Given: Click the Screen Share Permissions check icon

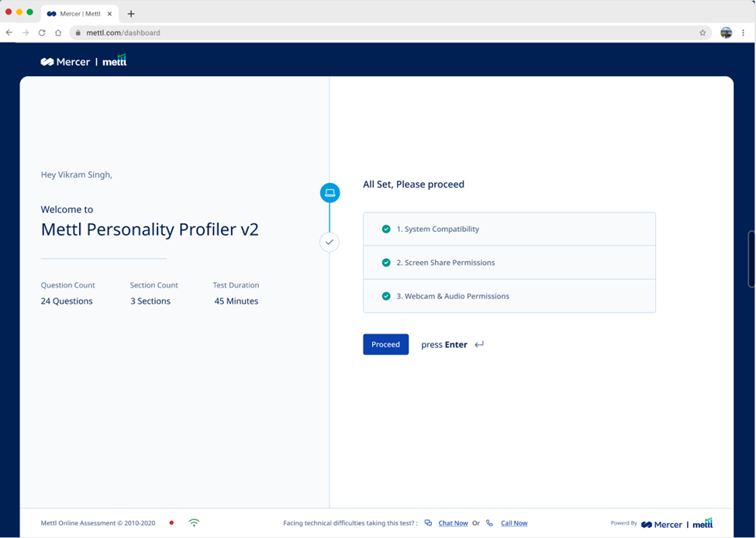Looking at the screenshot, I should point(386,263).
